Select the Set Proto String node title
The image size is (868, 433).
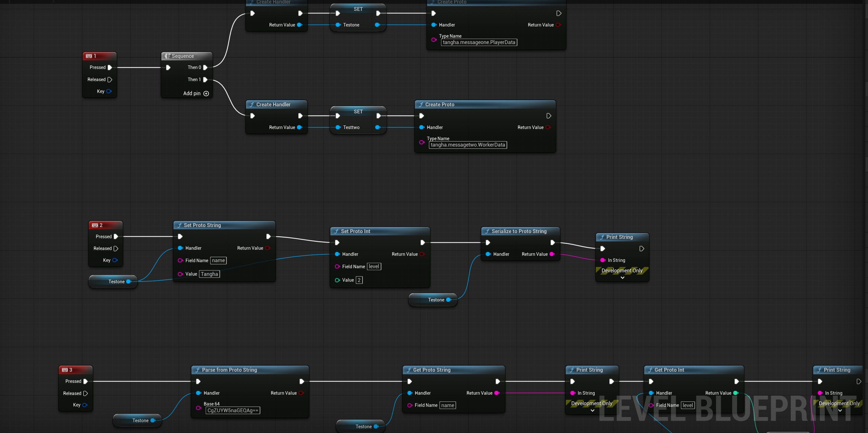(x=202, y=225)
